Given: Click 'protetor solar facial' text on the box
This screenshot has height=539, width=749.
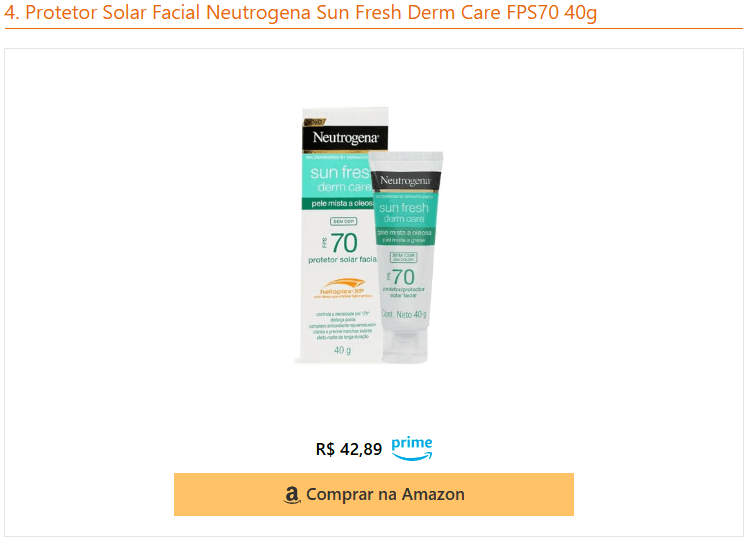Looking at the screenshot, I should [x=342, y=259].
